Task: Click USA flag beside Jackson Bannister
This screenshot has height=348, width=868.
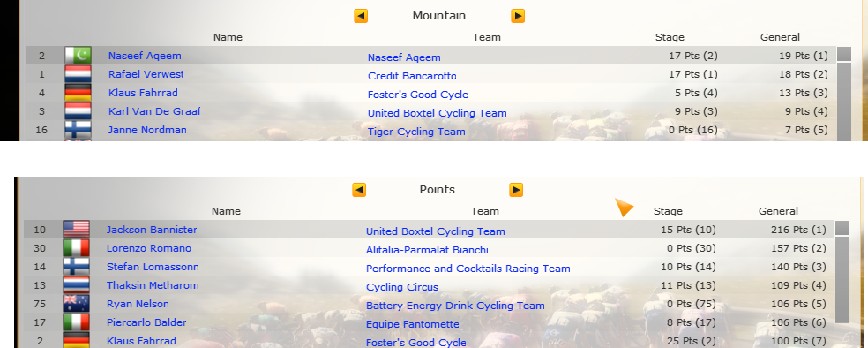Action: (x=77, y=230)
